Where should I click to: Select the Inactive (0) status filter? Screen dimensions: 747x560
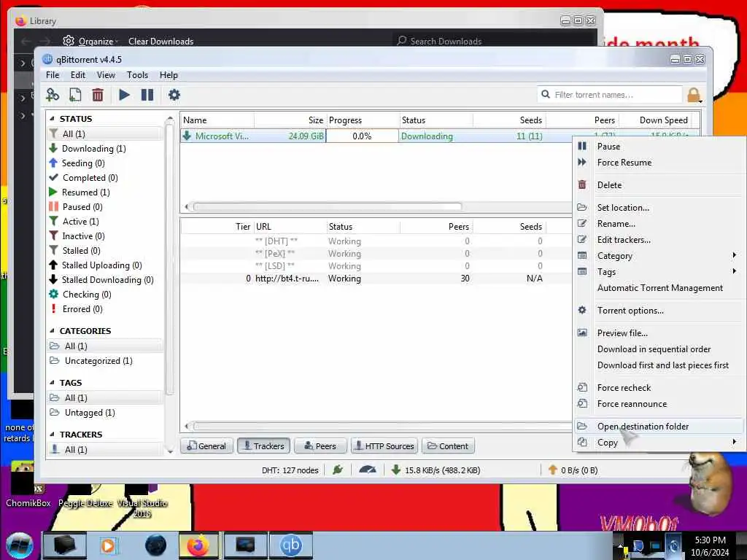pyautogui.click(x=105, y=236)
